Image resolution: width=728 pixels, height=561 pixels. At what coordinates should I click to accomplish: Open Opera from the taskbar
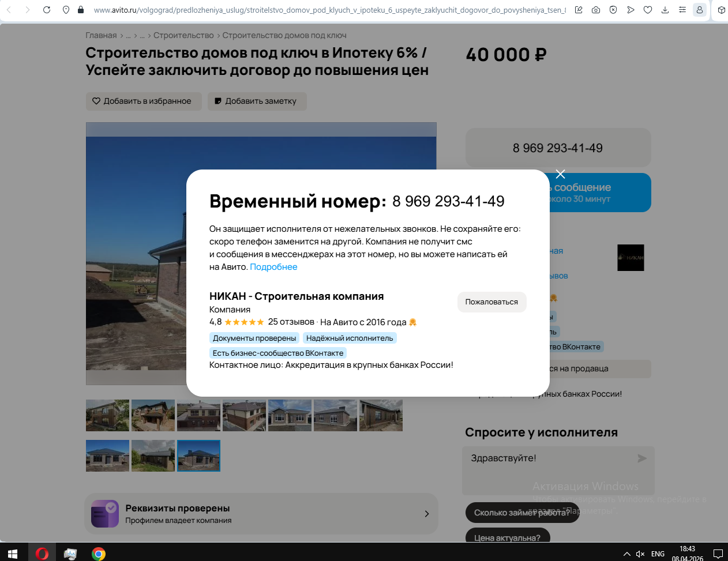point(42,554)
